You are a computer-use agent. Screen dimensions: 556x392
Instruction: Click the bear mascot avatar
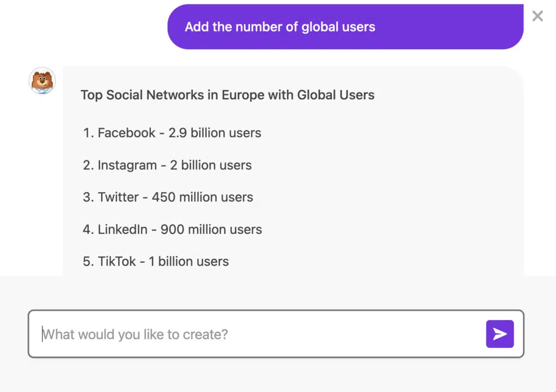pos(42,81)
